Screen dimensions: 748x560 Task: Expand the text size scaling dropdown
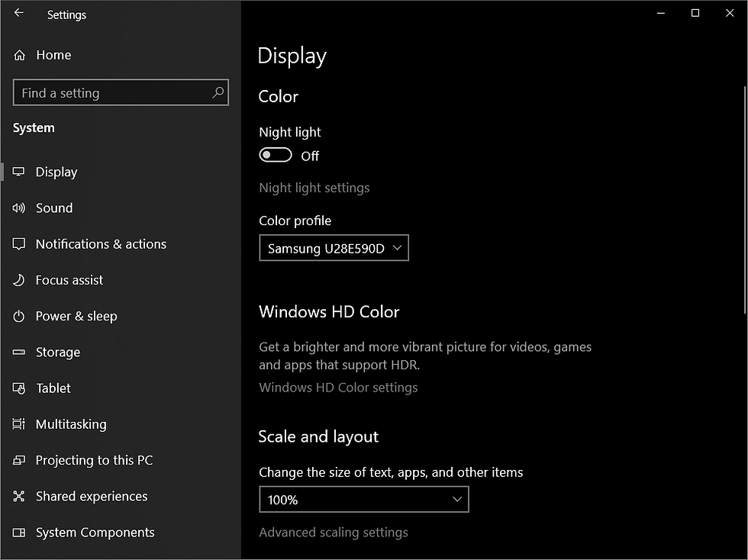(x=364, y=499)
